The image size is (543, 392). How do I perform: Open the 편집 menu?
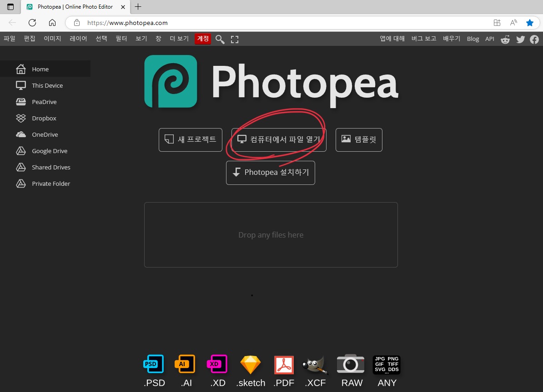coord(30,39)
